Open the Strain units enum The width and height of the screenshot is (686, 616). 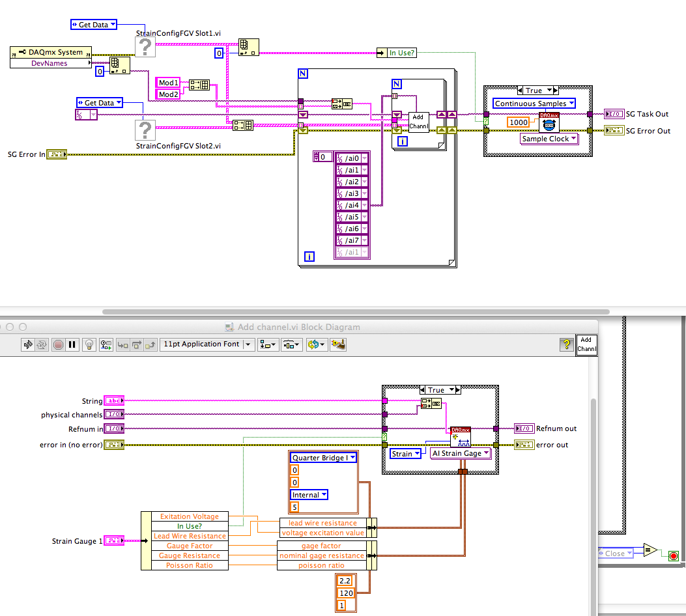click(406, 454)
